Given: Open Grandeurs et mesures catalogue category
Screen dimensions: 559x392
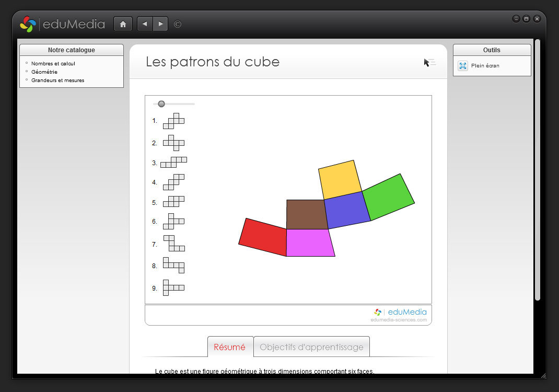Looking at the screenshot, I should pyautogui.click(x=57, y=80).
